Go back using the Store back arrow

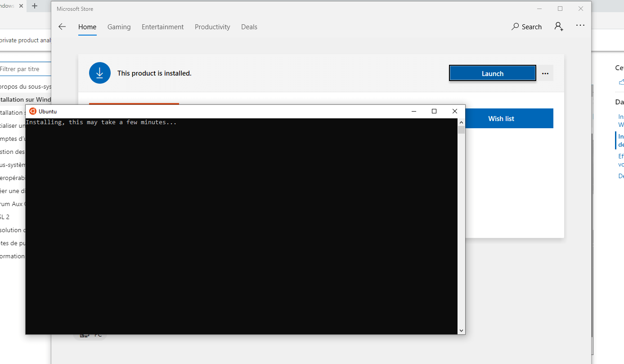point(62,27)
